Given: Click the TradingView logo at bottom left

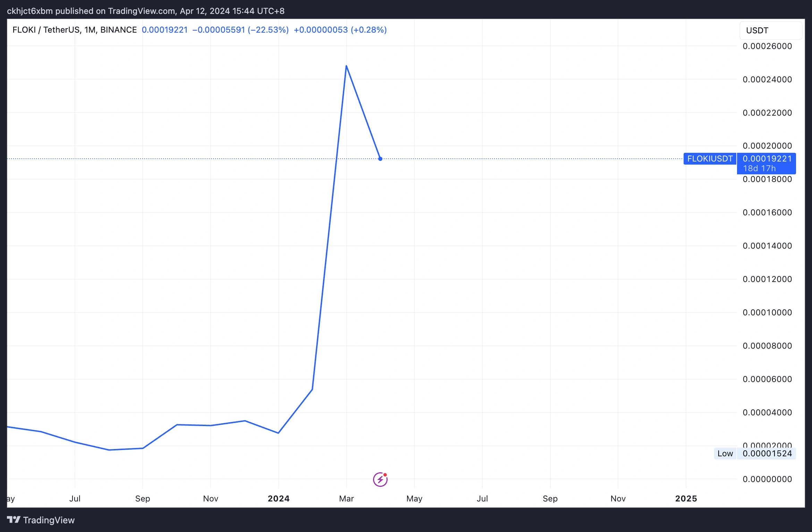Looking at the screenshot, I should [41, 520].
